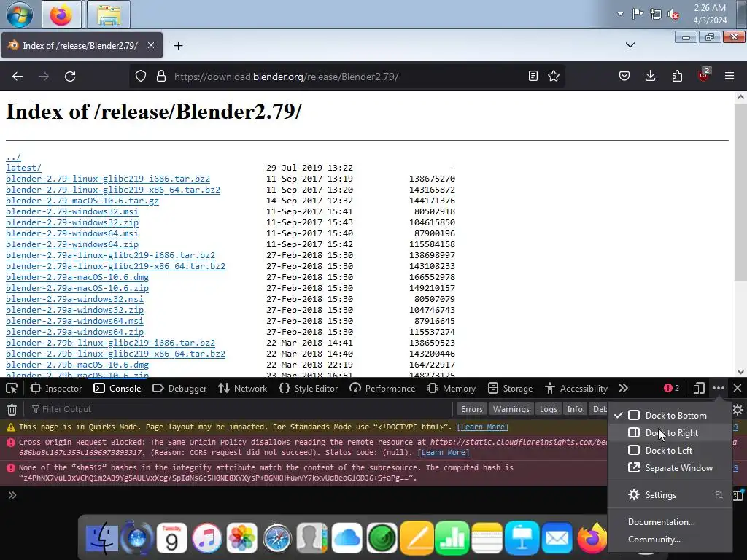Show hidden tray icons arrow

coord(620,14)
